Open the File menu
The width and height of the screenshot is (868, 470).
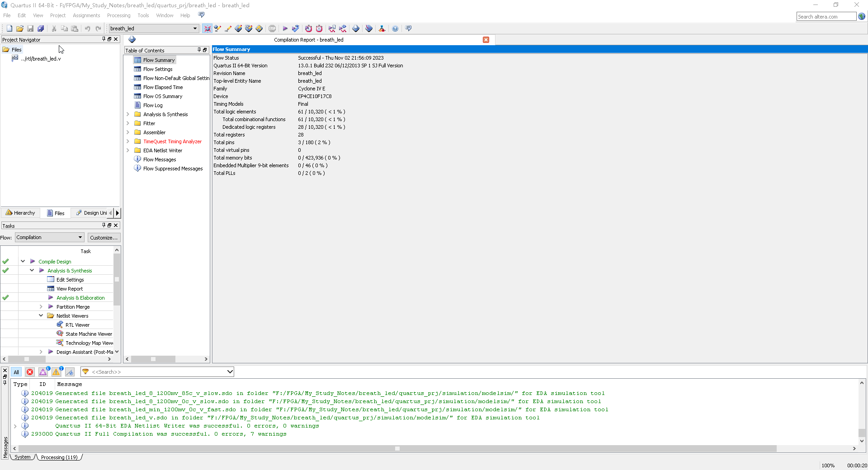click(x=7, y=15)
